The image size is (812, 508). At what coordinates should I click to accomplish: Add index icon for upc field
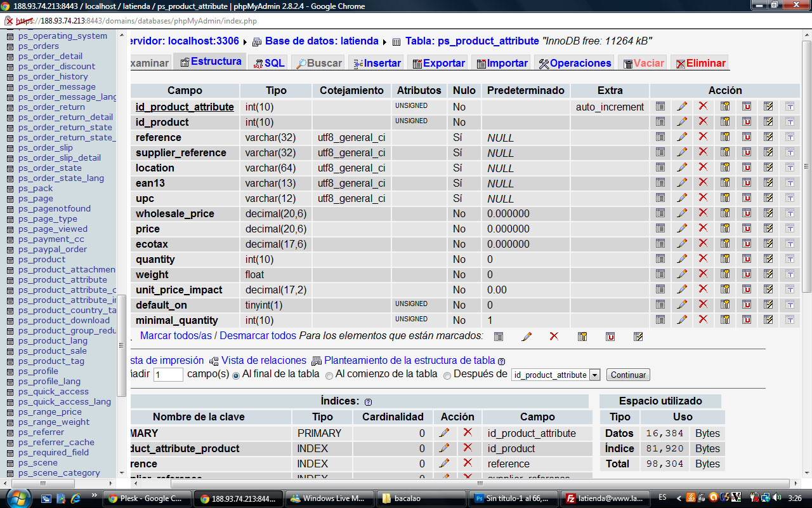[x=768, y=197]
